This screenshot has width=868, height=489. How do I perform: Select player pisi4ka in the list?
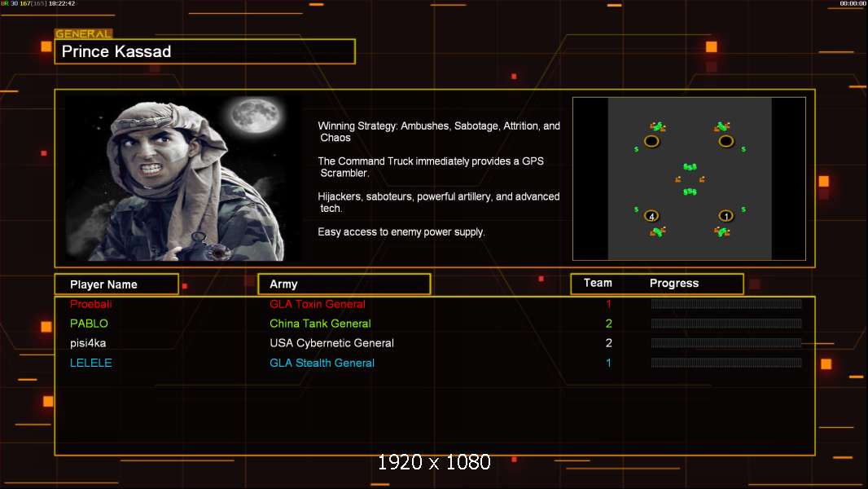point(88,343)
